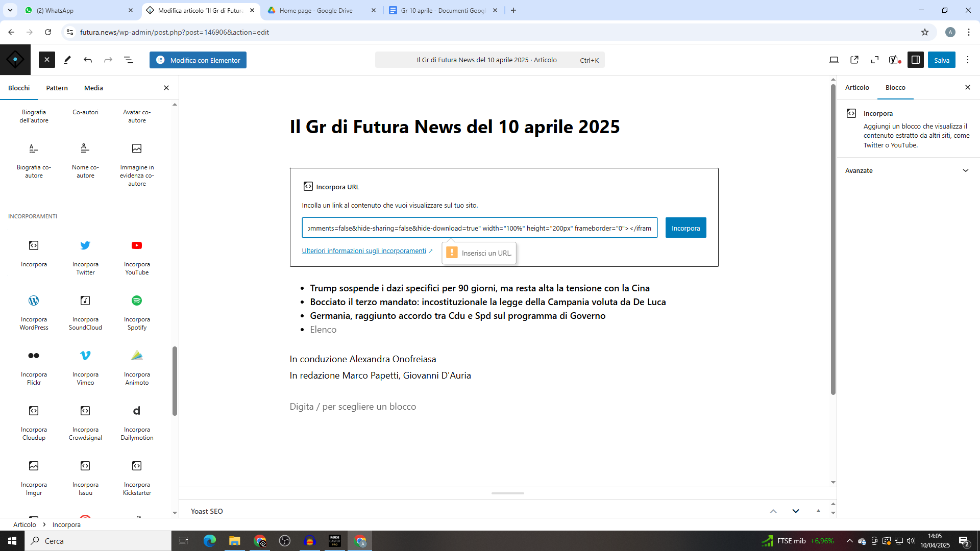This screenshot has height=551, width=980.
Task: Open the three-dot options menu beside Salva
Action: [968, 60]
